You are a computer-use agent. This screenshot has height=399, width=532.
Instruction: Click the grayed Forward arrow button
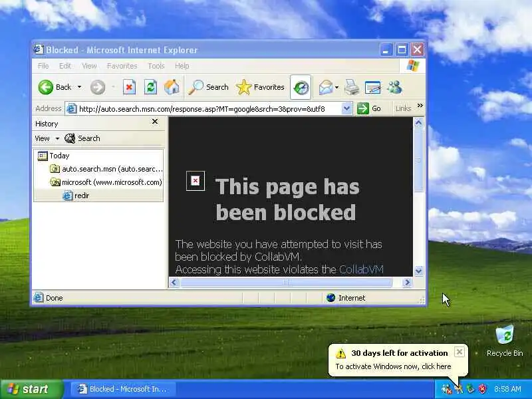tap(98, 87)
